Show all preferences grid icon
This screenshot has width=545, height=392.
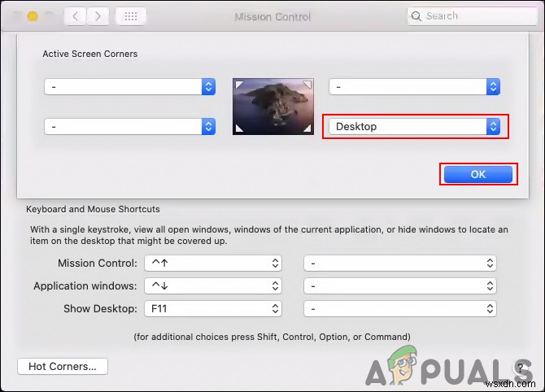click(131, 16)
